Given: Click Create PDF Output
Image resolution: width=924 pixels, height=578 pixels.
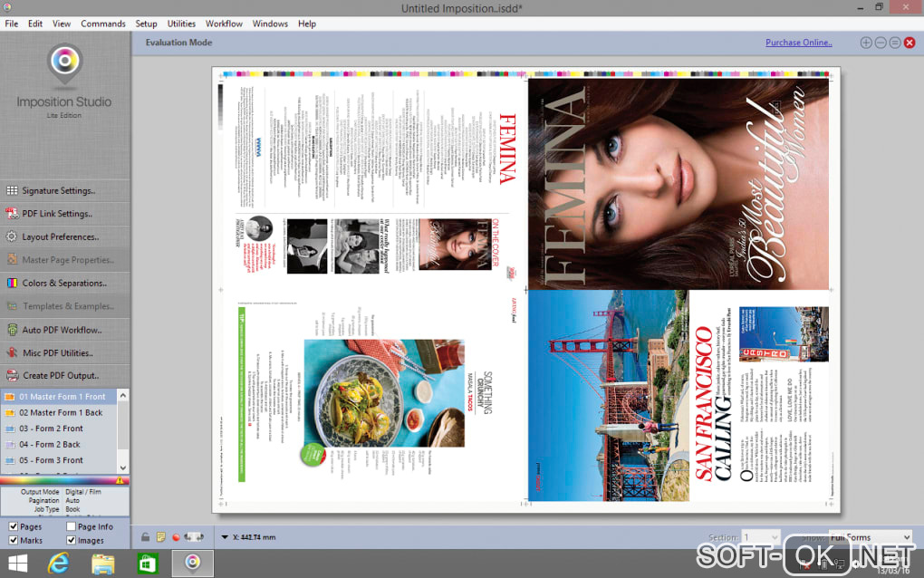Looking at the screenshot, I should tap(65, 375).
